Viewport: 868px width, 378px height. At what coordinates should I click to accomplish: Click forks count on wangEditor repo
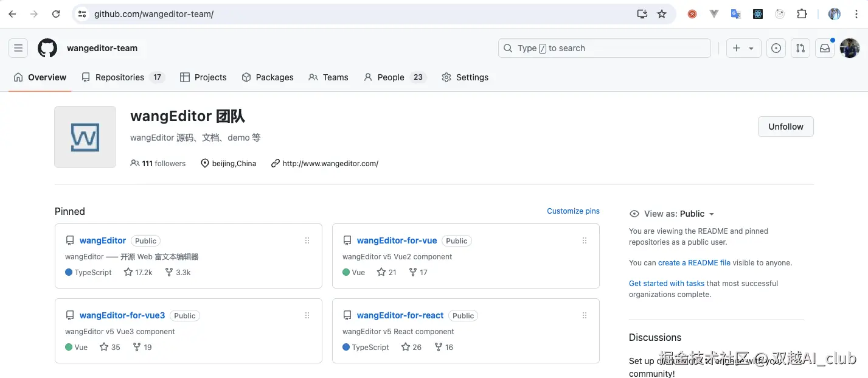pyautogui.click(x=178, y=272)
